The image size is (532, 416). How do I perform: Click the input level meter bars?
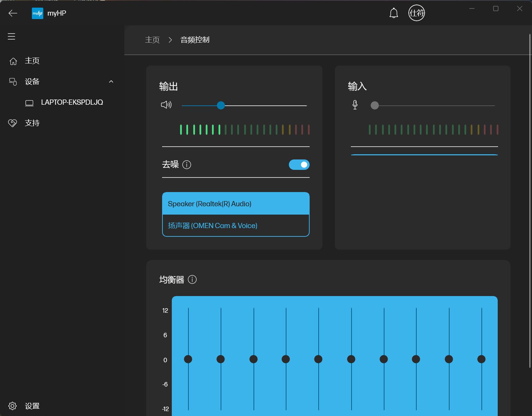pyautogui.click(x=434, y=130)
